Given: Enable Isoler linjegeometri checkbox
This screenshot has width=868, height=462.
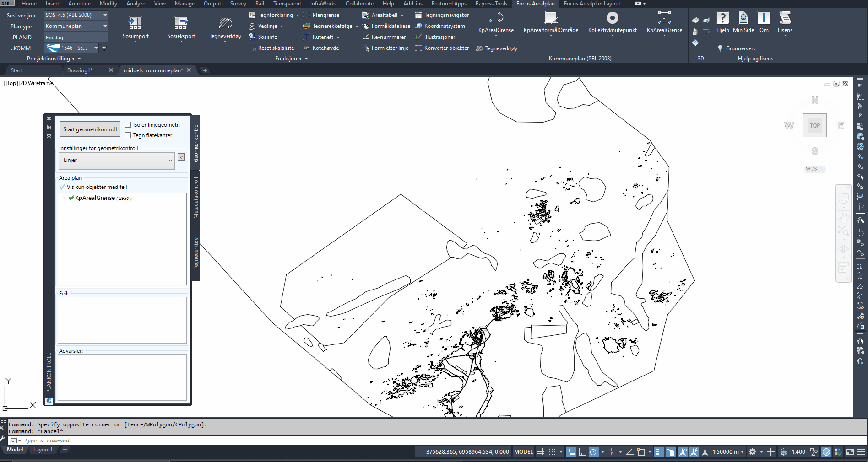Looking at the screenshot, I should pyautogui.click(x=128, y=125).
